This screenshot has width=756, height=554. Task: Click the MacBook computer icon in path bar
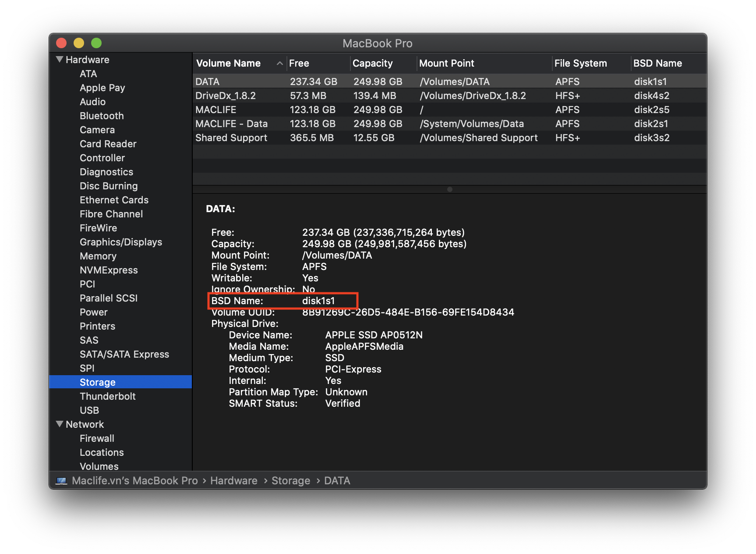(x=61, y=481)
